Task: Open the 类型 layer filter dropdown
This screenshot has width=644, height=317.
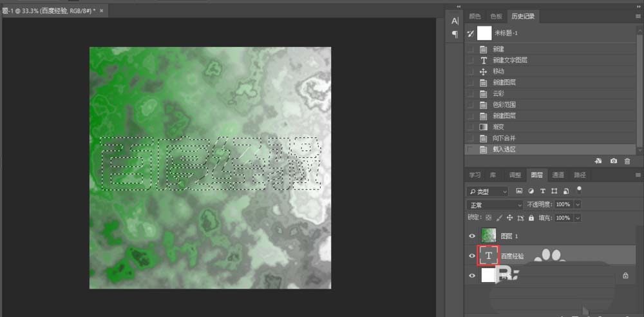Action: coord(488,191)
